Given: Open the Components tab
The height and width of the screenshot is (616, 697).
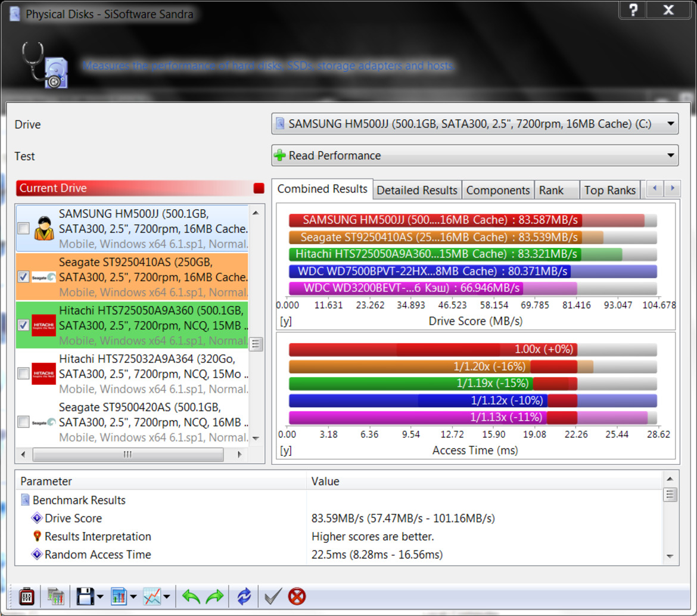Looking at the screenshot, I should 498,190.
